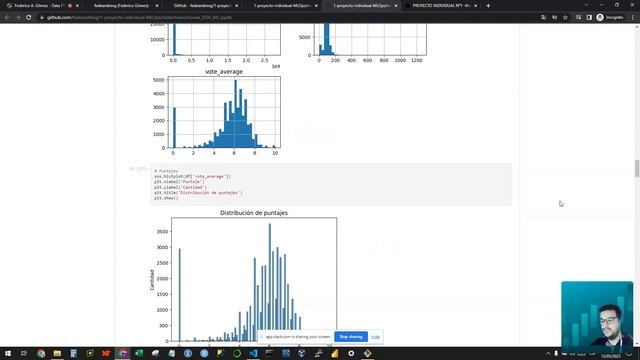The image size is (640, 360).
Task: Open the Windows Start menu
Action: pos(8,353)
